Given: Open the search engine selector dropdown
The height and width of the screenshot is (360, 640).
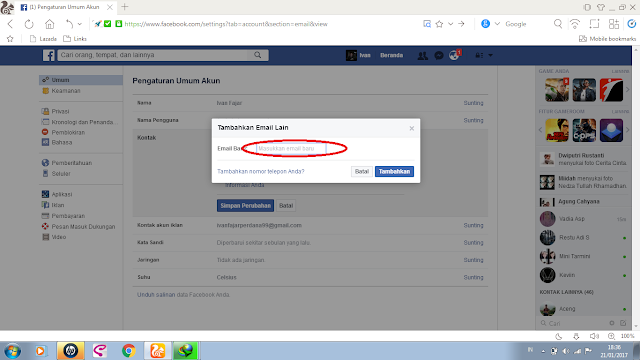Looking at the screenshot, I should [497, 24].
